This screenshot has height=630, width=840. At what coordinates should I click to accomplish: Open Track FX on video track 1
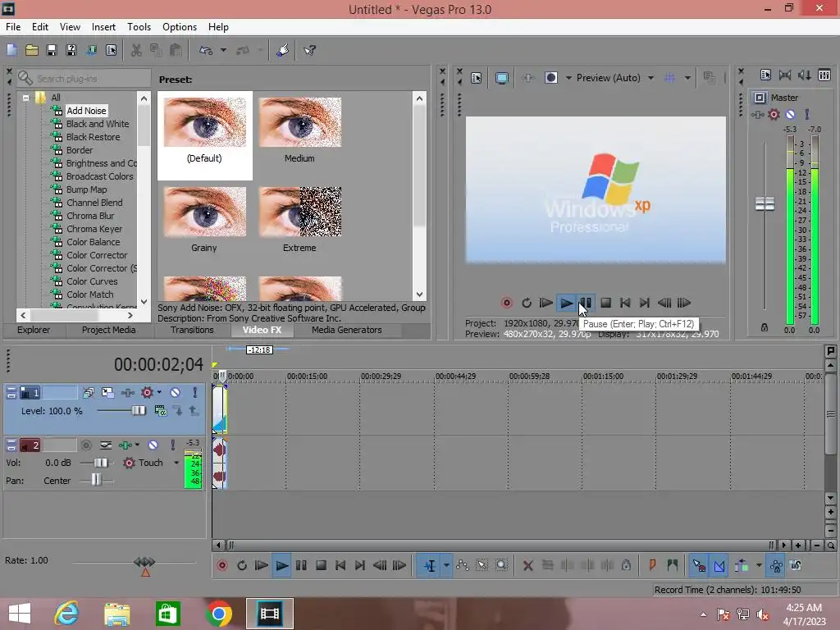[x=148, y=393]
